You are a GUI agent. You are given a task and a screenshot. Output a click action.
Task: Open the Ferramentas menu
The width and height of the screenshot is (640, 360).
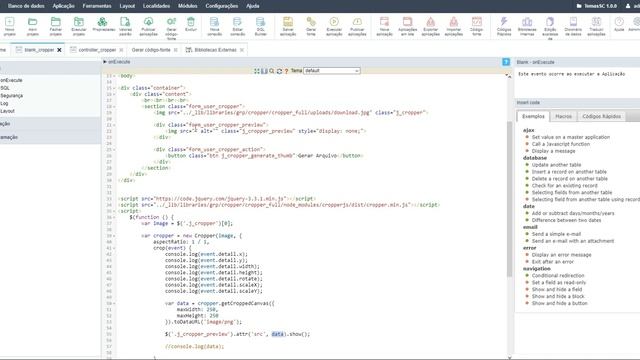tap(97, 6)
